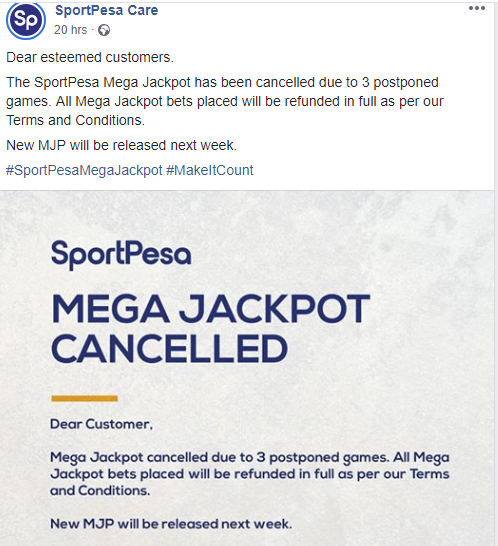Follow the #SportPesaMegaJackpot hashtag
Viewport: 498px width, 546px height.
84,170
